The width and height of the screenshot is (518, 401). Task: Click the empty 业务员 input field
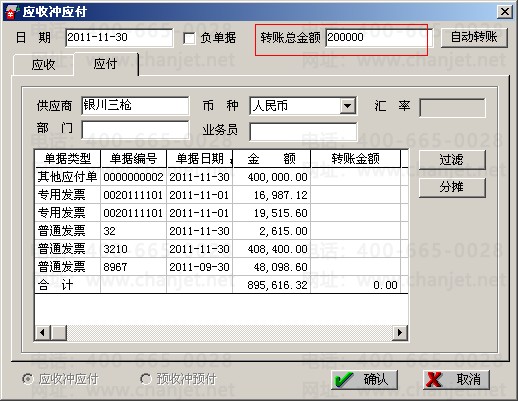click(x=303, y=131)
